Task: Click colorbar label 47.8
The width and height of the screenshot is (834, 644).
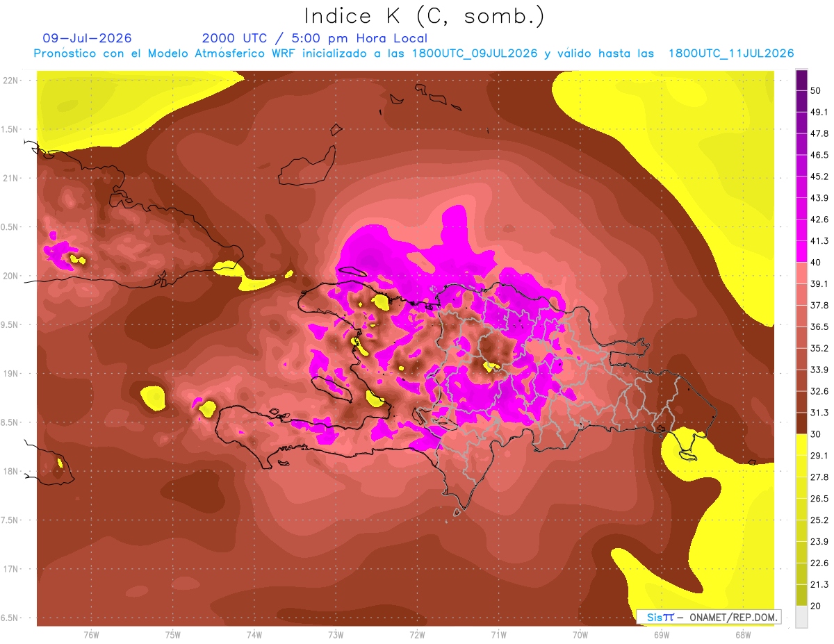Action: click(819, 133)
